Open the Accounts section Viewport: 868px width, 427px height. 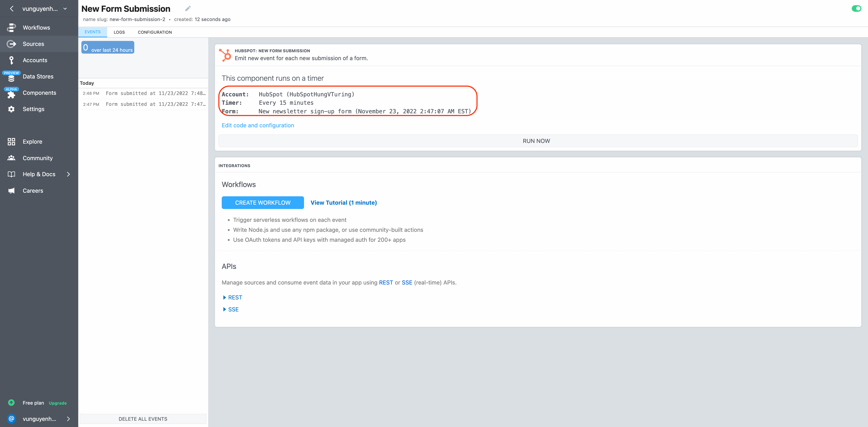35,60
